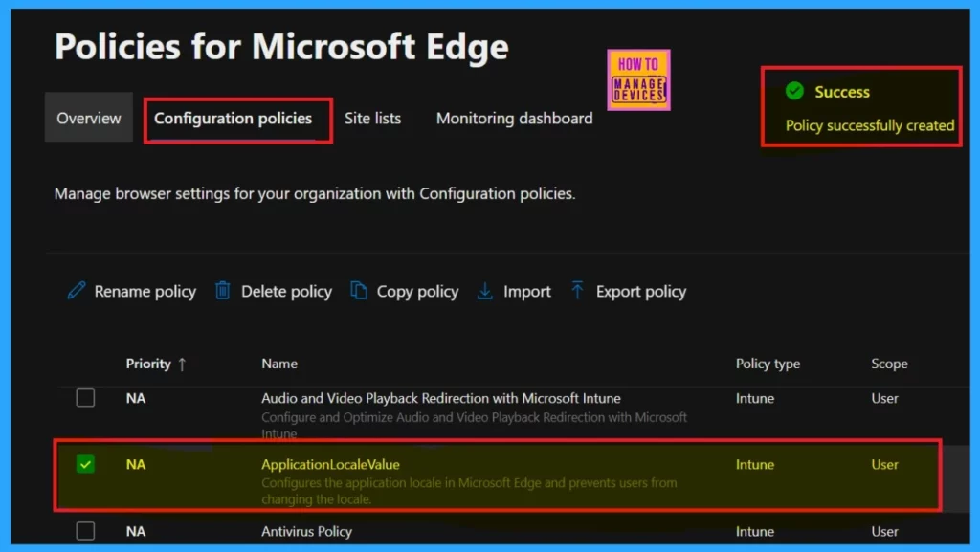The image size is (980, 552).
Task: Click the Import button label
Action: 527,291
